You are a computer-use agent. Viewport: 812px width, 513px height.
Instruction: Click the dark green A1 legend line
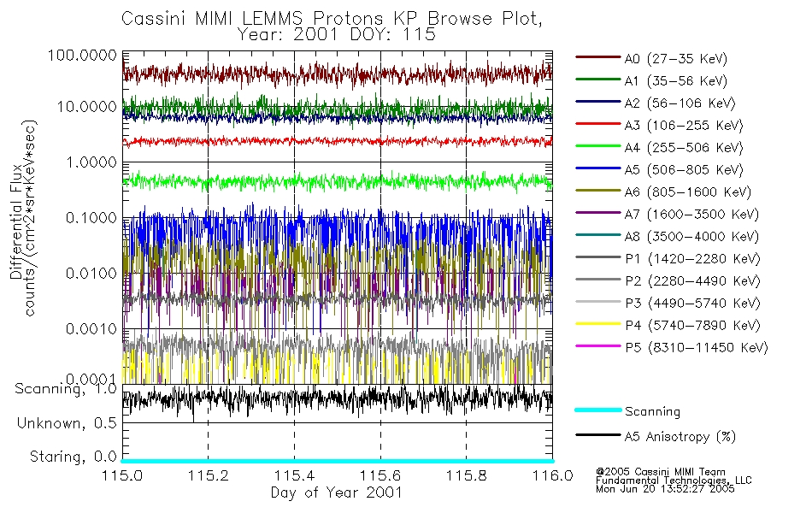[x=598, y=80]
